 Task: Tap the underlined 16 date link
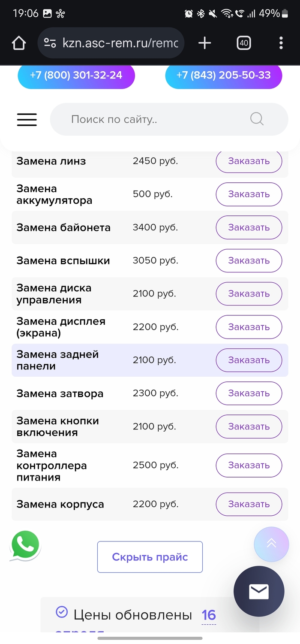[x=209, y=615]
